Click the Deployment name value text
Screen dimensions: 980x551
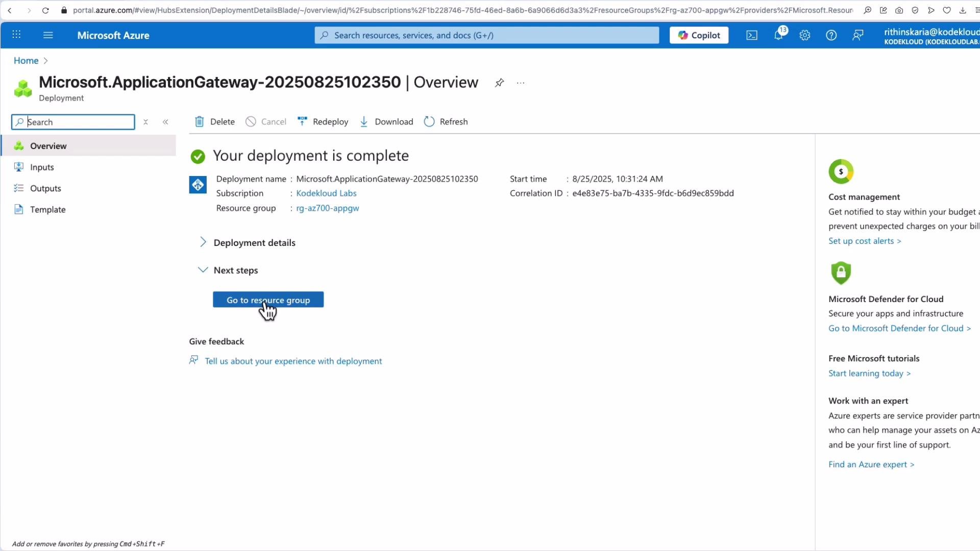click(x=387, y=179)
